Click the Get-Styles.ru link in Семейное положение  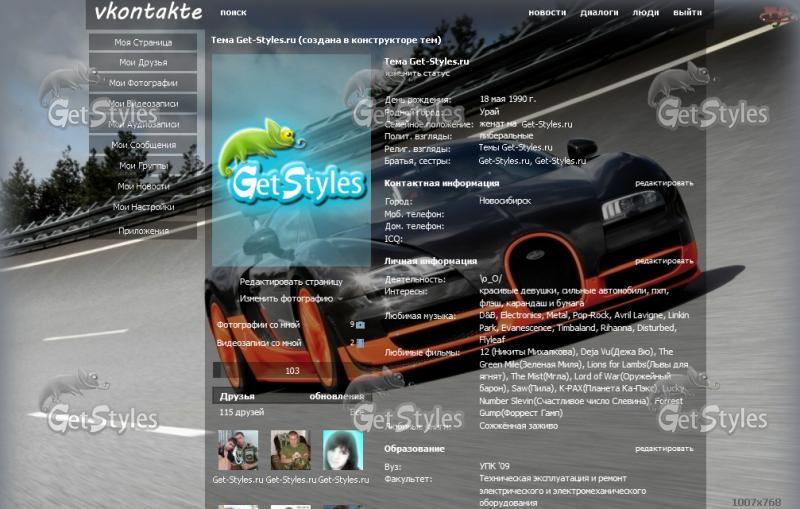(546, 124)
